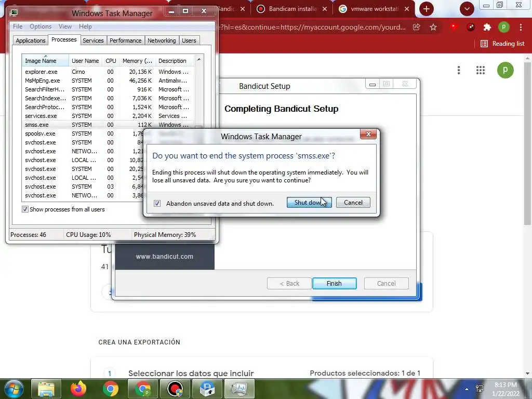Open the second Chrome profile taskbar icon
Image resolution: width=532 pixels, height=399 pixels.
click(143, 389)
